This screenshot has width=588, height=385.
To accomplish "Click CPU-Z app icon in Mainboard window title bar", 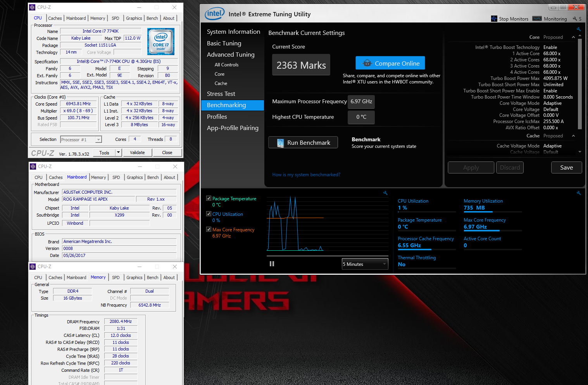I will click(33, 166).
